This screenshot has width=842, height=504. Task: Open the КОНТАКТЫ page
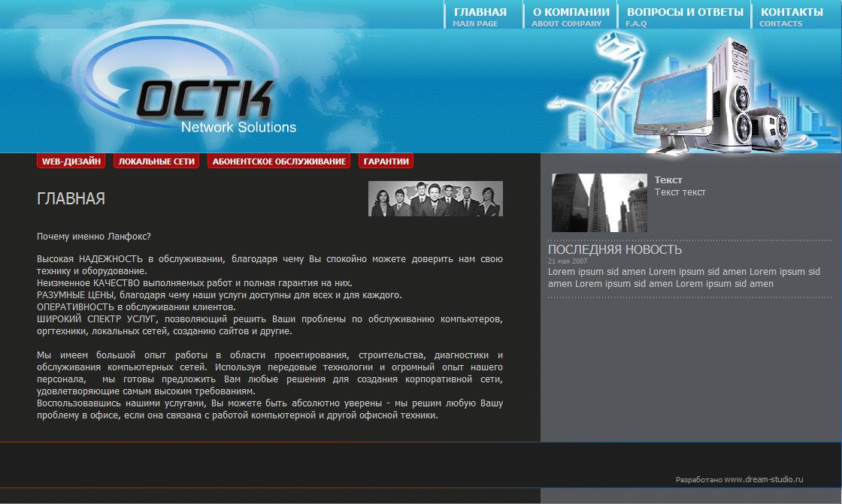click(x=791, y=12)
